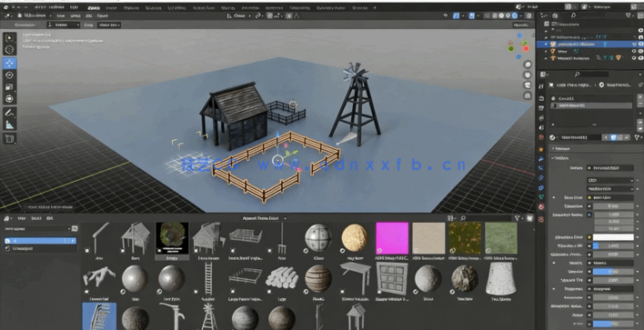Choose the Add Cube tool

coord(10,138)
